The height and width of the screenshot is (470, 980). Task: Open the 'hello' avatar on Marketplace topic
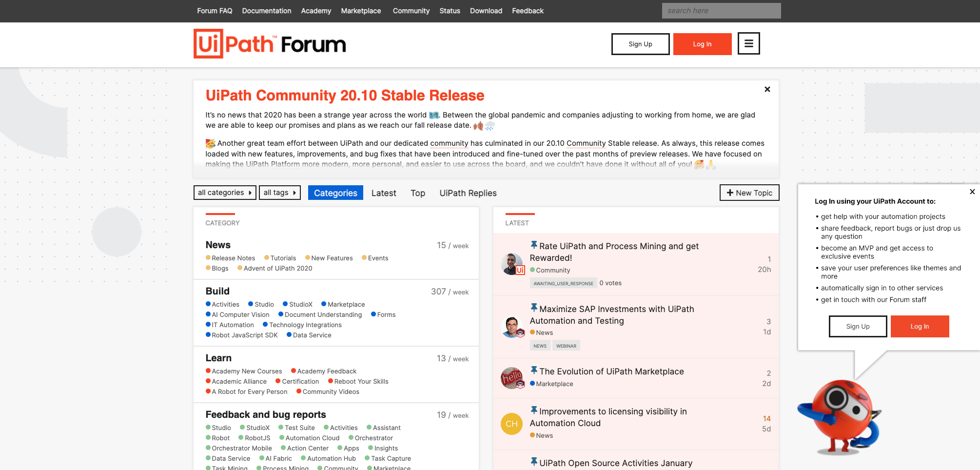point(512,378)
